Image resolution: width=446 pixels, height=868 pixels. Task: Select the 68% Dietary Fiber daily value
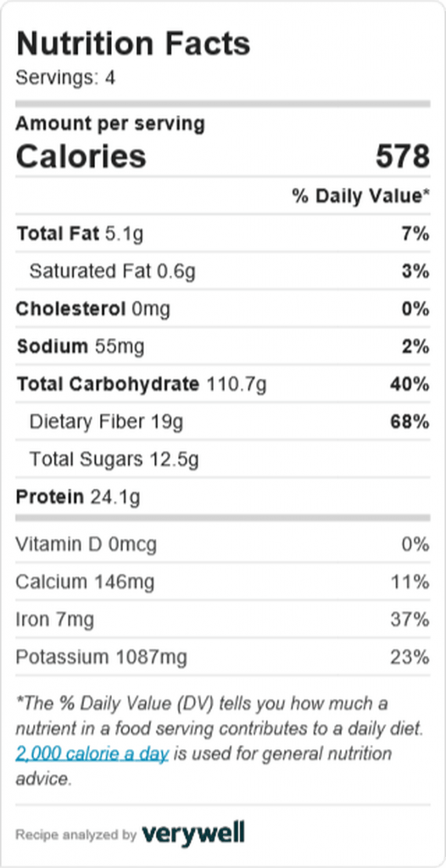(x=410, y=422)
